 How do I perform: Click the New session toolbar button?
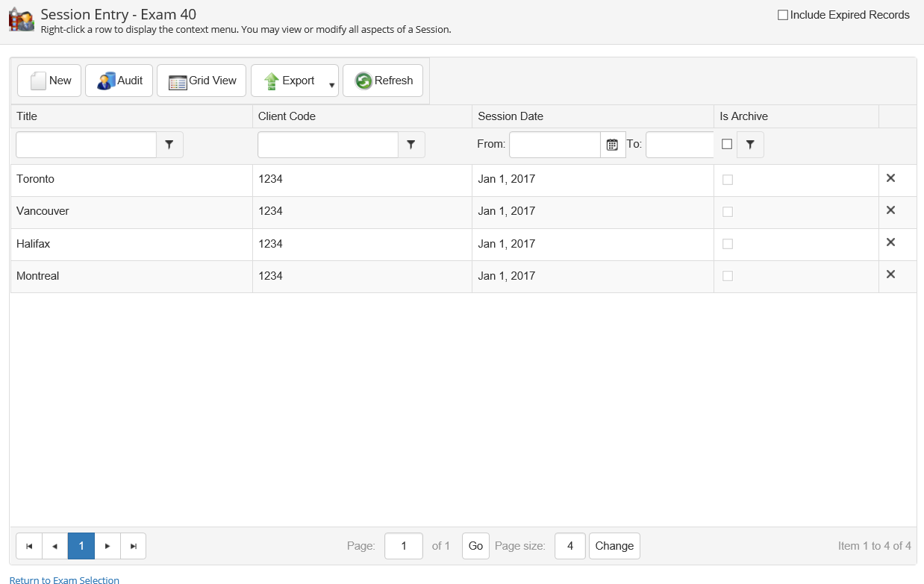[49, 81]
